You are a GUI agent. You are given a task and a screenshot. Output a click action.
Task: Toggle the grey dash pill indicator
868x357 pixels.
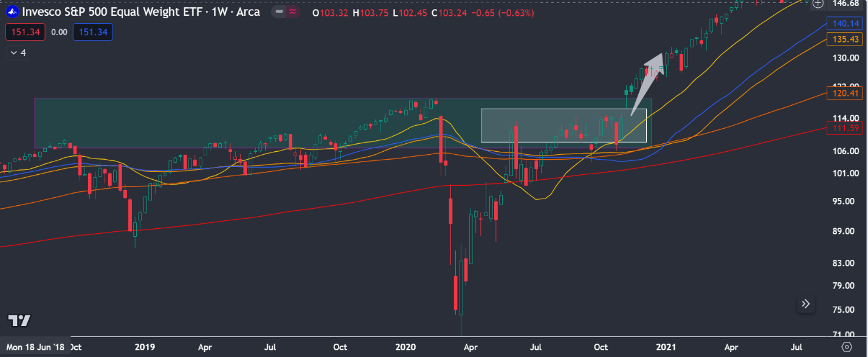[279, 12]
